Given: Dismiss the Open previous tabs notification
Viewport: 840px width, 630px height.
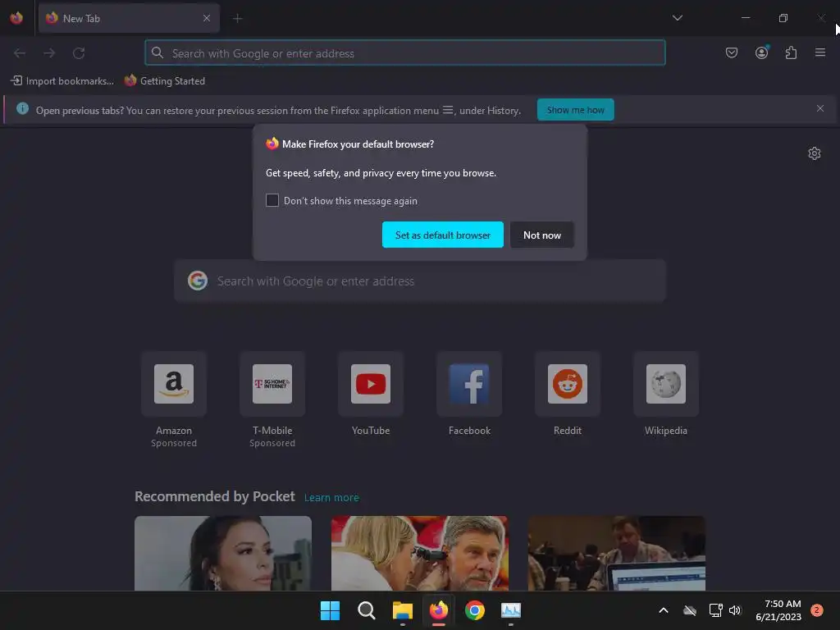Looking at the screenshot, I should [x=819, y=108].
